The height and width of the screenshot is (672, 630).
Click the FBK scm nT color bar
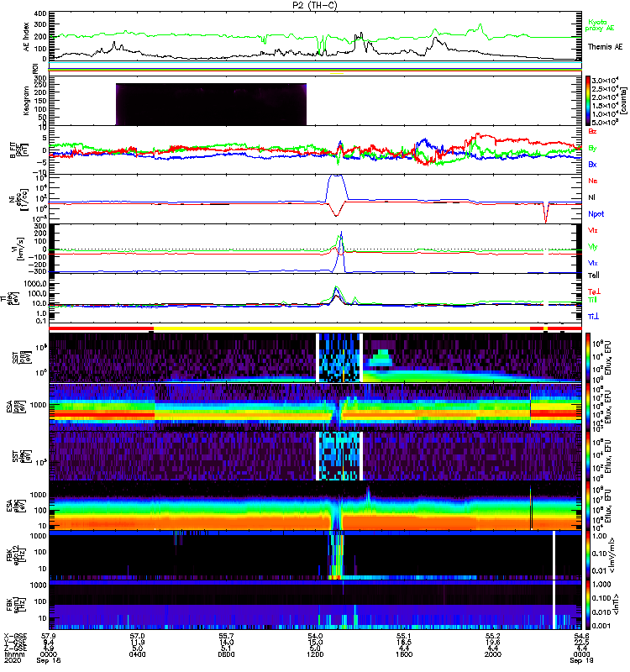click(588, 605)
